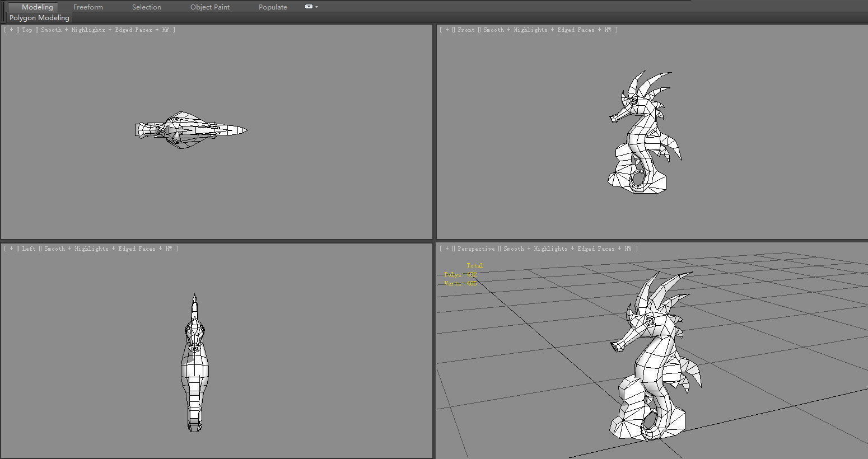Expand the Polygon Modeling panel

39,18
